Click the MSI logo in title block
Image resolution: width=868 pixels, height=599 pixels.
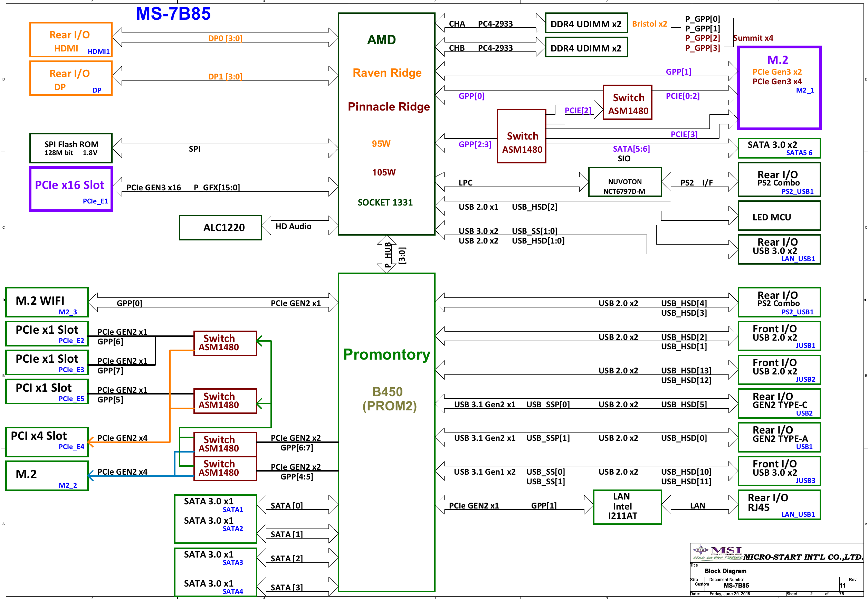pos(717,553)
